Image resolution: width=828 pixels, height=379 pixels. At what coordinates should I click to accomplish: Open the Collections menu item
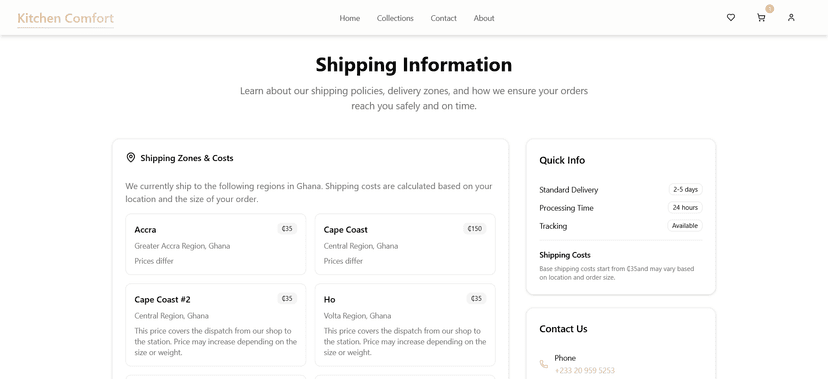tap(395, 18)
